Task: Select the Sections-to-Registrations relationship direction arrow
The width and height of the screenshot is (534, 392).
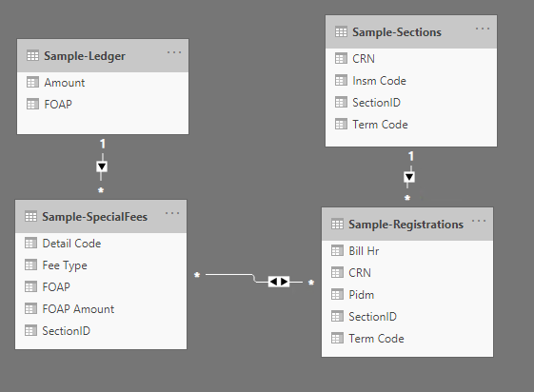Action: (x=409, y=177)
